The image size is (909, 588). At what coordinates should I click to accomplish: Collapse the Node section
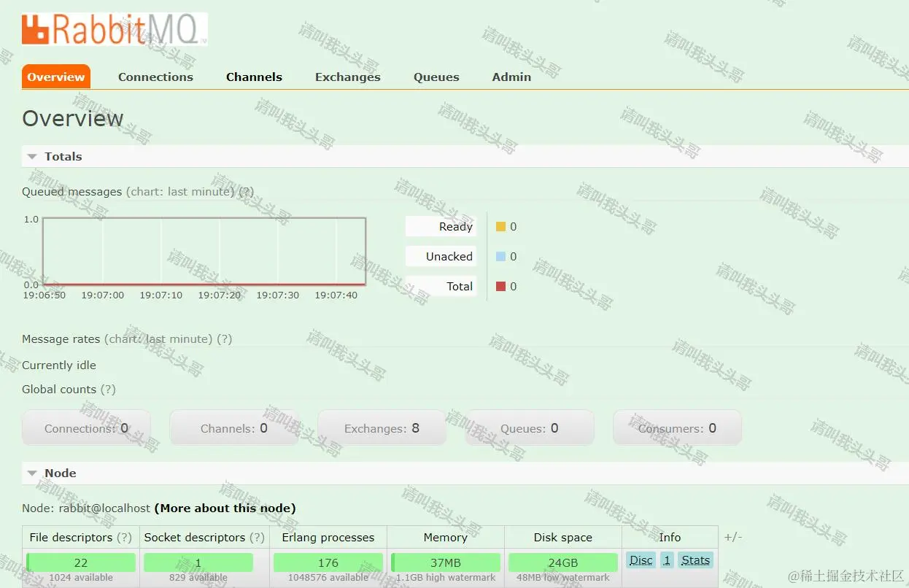coord(31,473)
